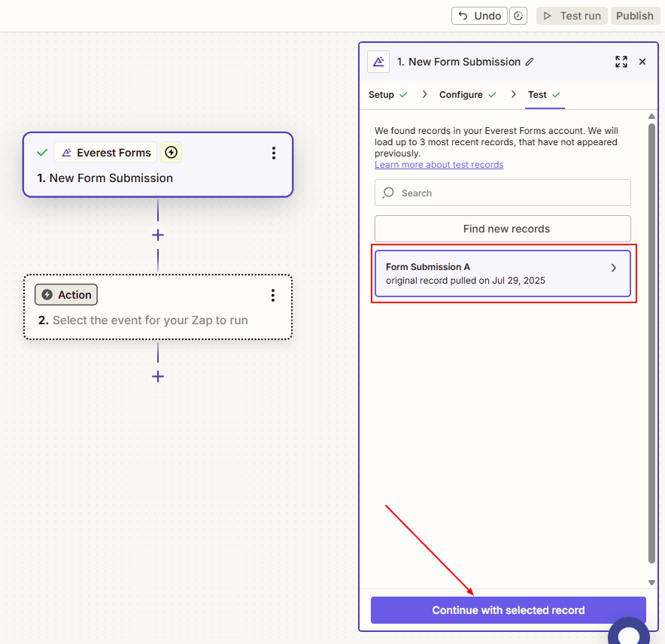Screen dimensions: 665x644
Task: Switch to the Configure tab
Action: pos(461,94)
